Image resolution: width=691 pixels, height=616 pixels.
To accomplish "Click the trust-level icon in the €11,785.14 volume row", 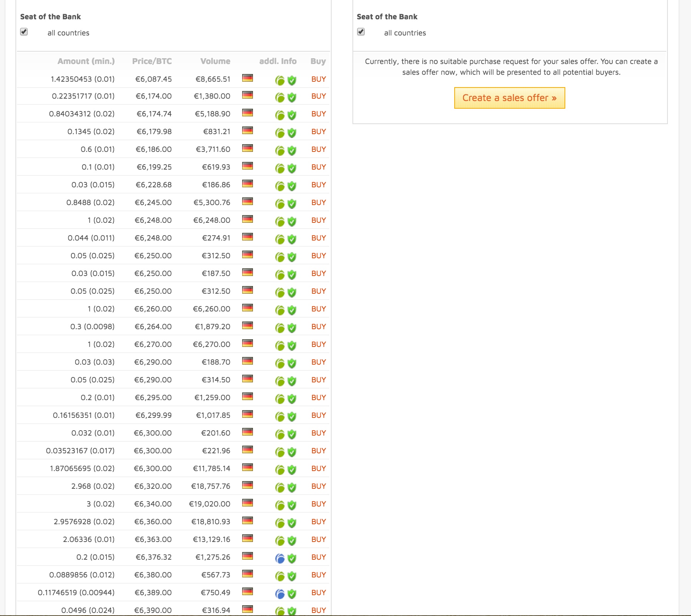I will pos(280,470).
